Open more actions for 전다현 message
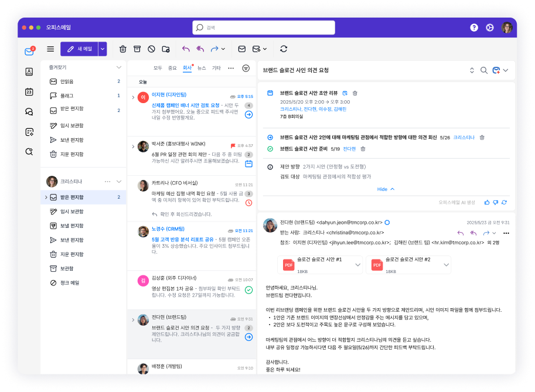535x392 pixels. coord(506,233)
